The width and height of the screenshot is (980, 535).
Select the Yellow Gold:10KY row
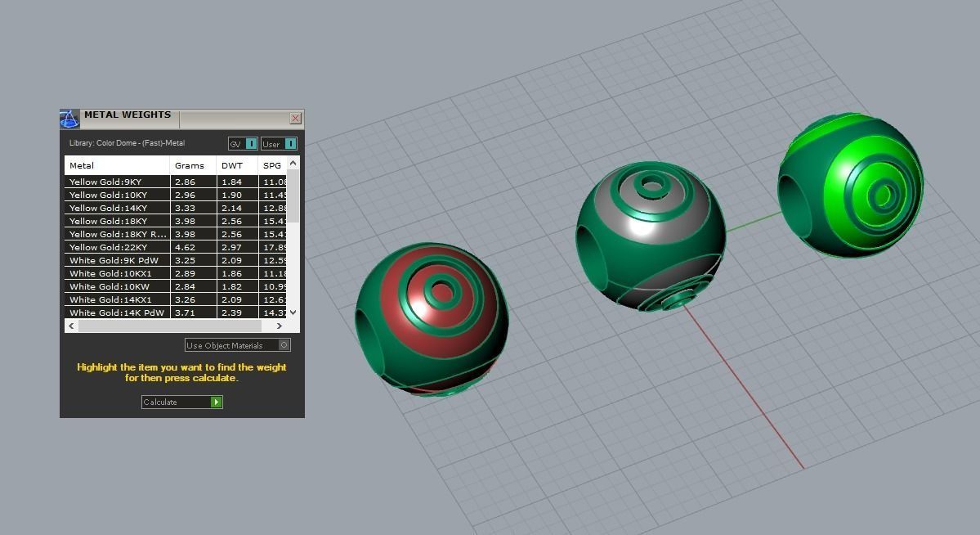[176, 196]
